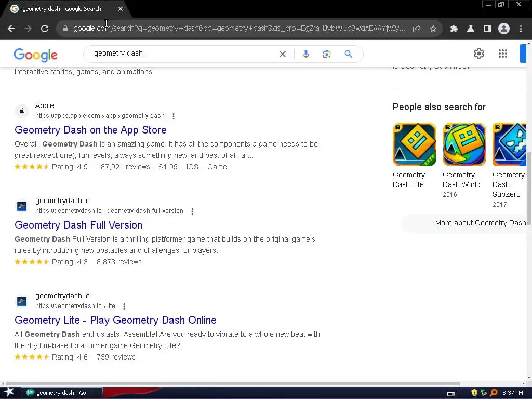Start voice search with microphone icon

[305, 54]
